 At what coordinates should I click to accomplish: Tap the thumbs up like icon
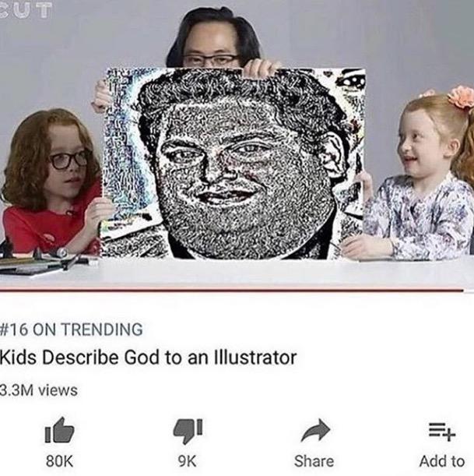[59, 430]
